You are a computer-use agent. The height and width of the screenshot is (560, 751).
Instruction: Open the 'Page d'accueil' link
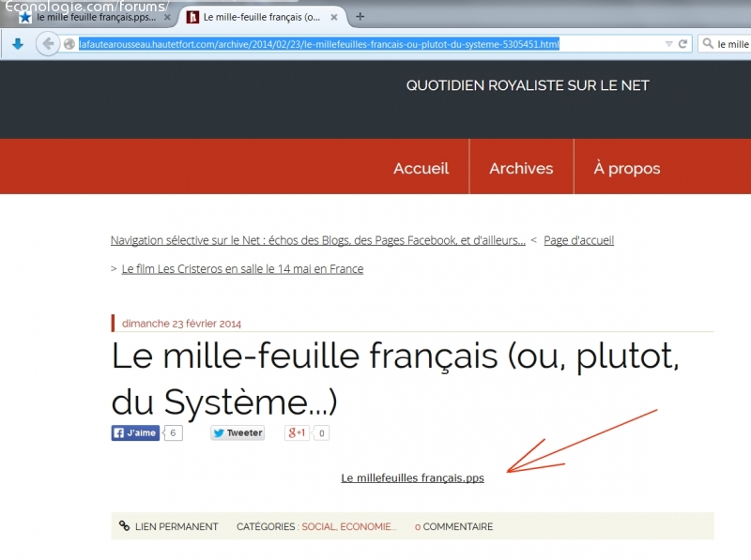[x=578, y=240]
